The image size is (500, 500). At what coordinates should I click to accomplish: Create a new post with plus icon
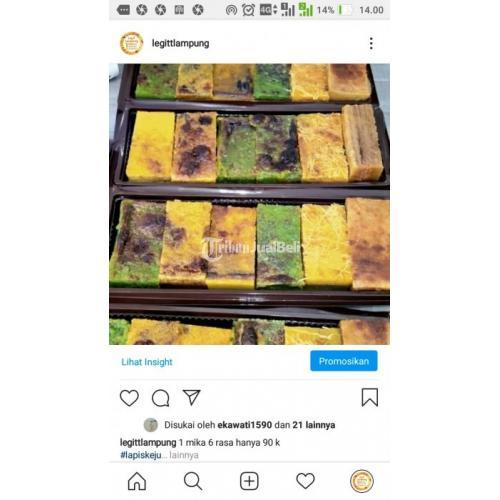click(x=249, y=481)
